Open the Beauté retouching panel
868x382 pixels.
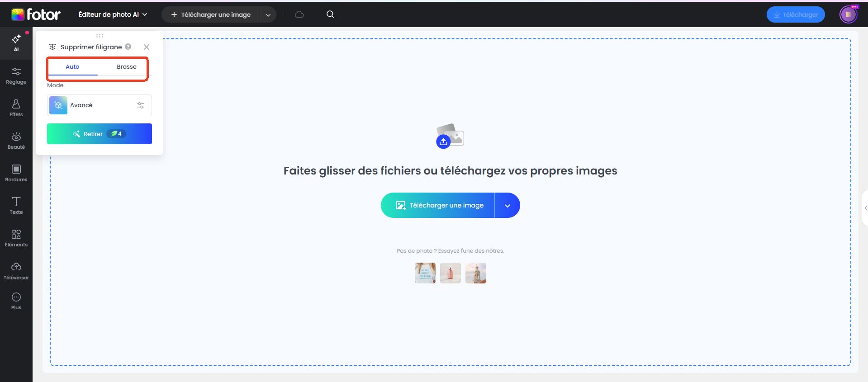click(16, 141)
